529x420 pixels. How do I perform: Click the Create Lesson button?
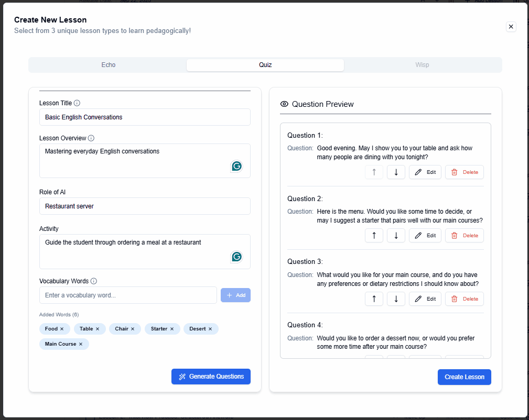(x=464, y=377)
